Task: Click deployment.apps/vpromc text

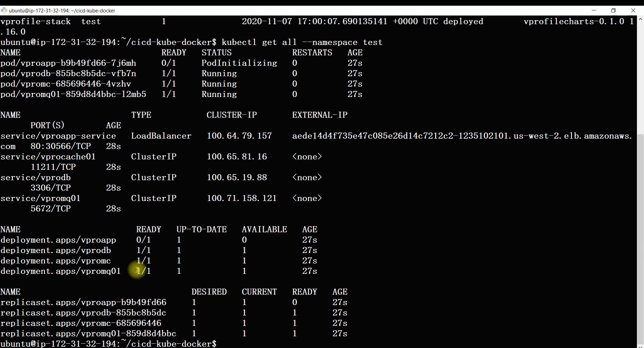Action: click(x=56, y=261)
